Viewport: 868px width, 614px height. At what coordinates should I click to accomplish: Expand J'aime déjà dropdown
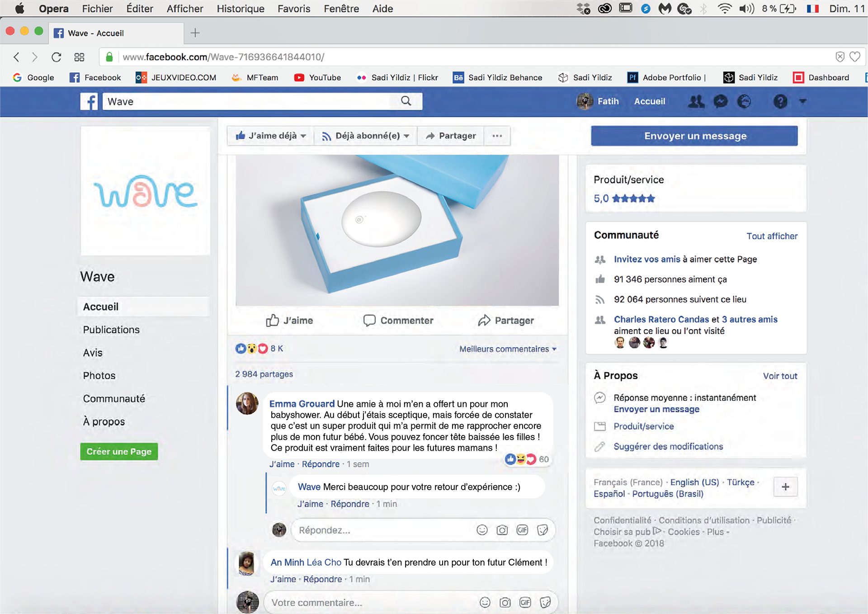pyautogui.click(x=271, y=136)
